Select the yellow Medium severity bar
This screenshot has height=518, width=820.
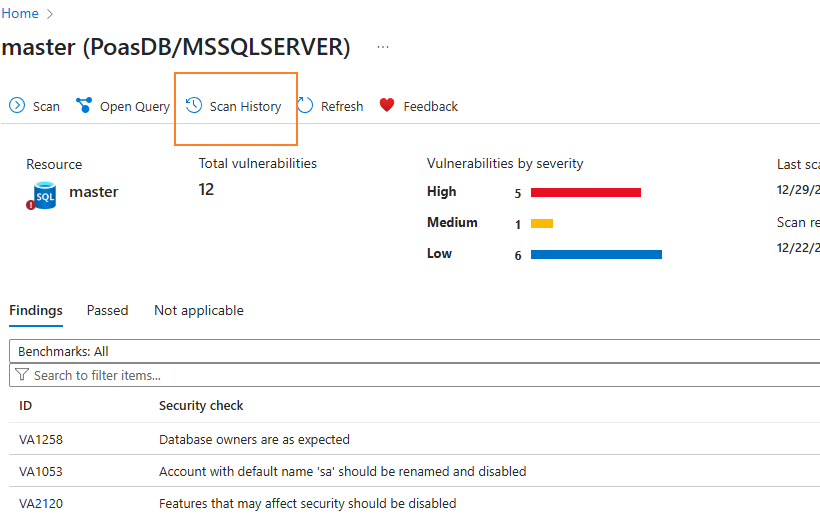click(542, 224)
